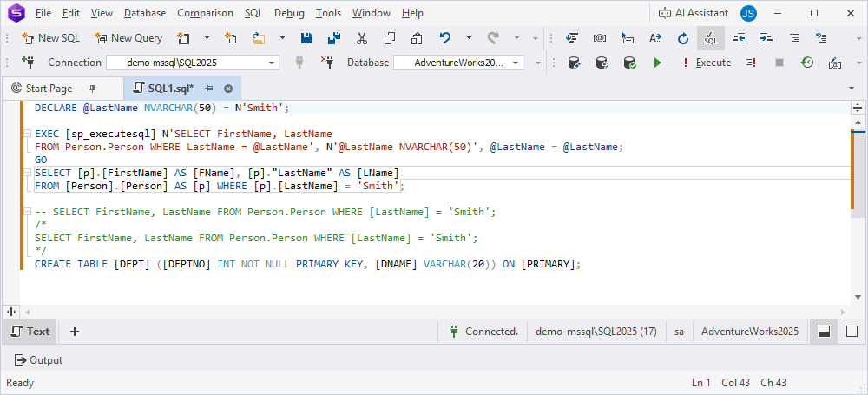Close the SQL1.sql* tab

[228, 88]
